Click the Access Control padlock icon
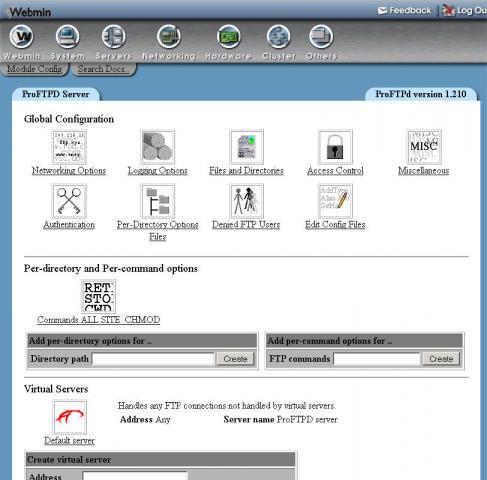487x480 pixels. 335,147
